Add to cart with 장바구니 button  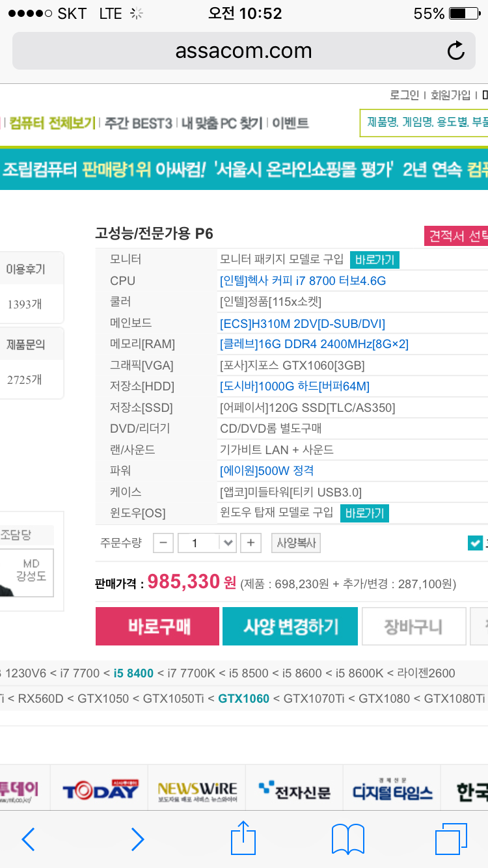(414, 626)
